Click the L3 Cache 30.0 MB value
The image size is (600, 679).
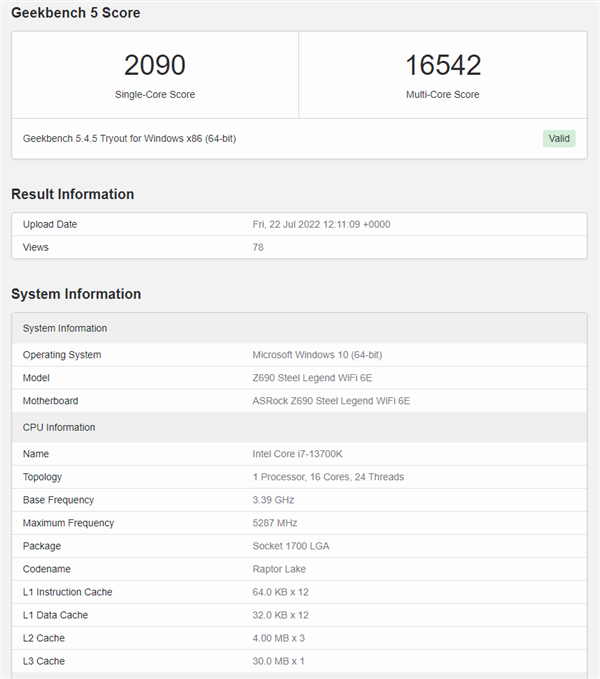279,661
